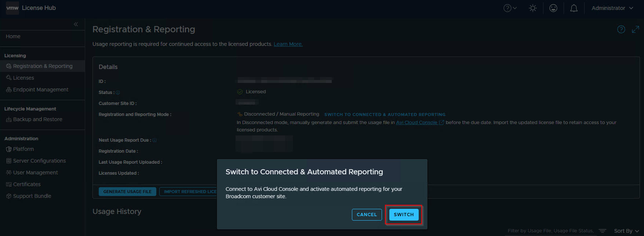Click the Platform shield icon

pos(9,149)
